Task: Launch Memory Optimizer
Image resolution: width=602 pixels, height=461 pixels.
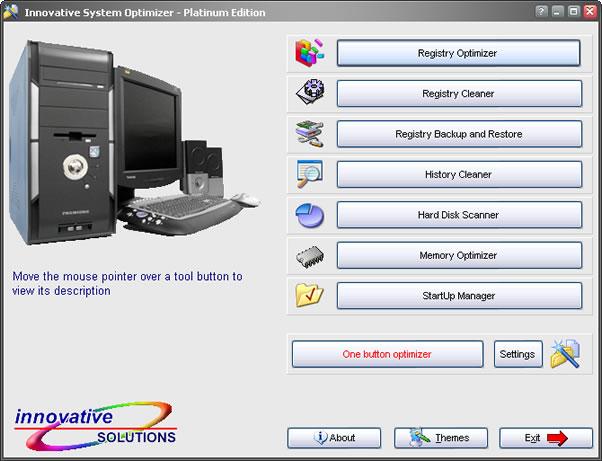Action: point(459,255)
